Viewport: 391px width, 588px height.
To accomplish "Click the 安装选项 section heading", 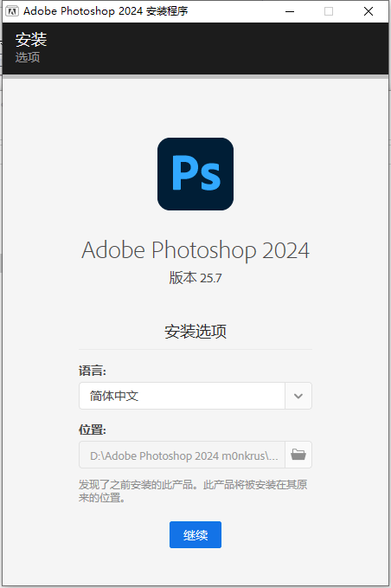I will (x=195, y=332).
